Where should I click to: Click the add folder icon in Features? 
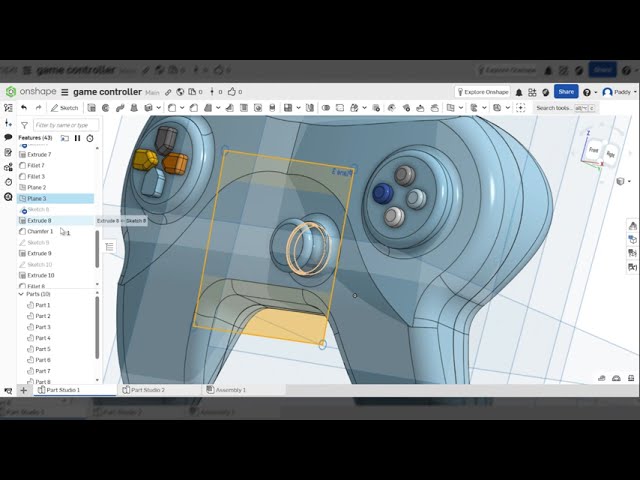pos(64,138)
